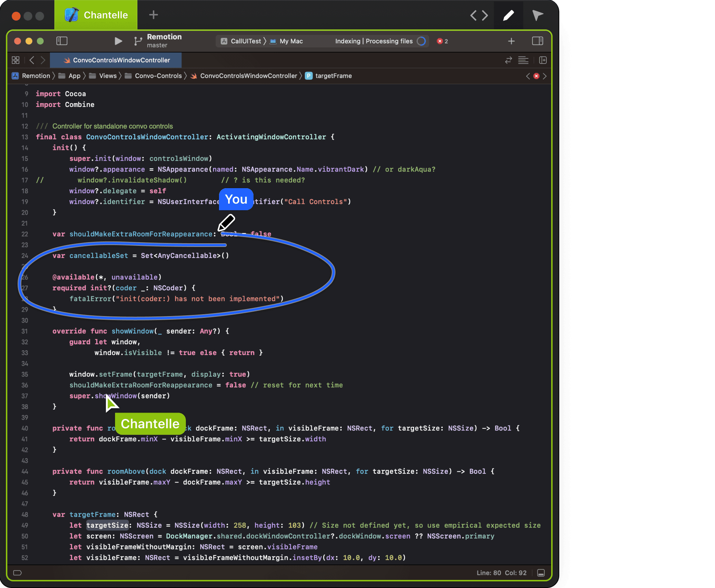Select the ConvoControlsWindowController editor tab
Viewport: 715px width, 588px height.
[x=116, y=60]
